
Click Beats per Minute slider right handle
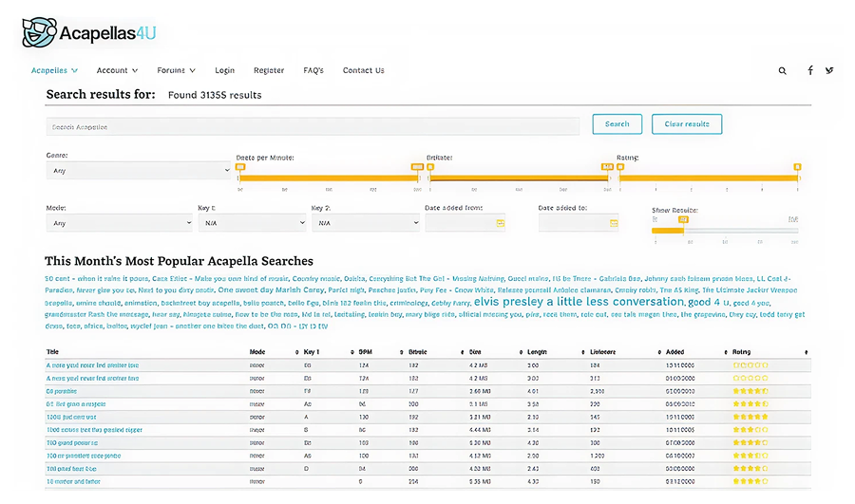[417, 167]
